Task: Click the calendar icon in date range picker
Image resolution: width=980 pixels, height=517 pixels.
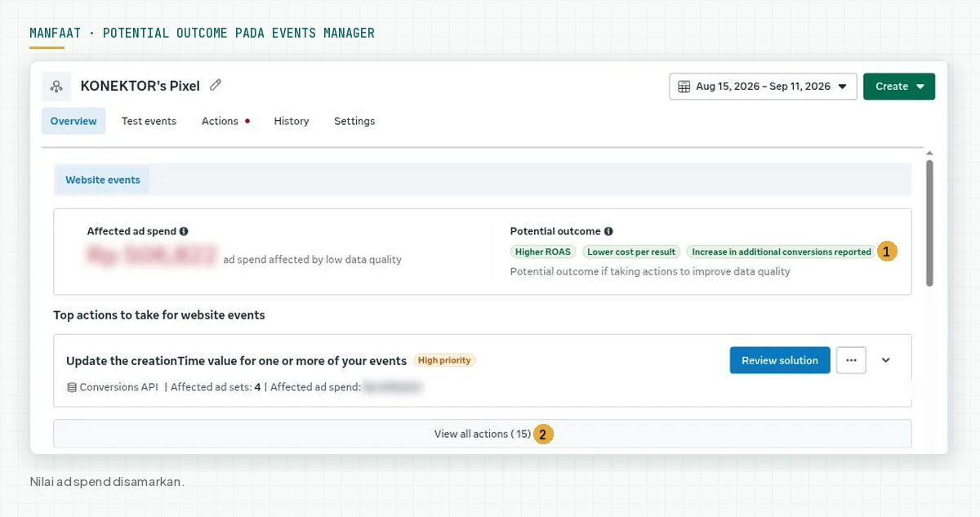Action: click(683, 87)
